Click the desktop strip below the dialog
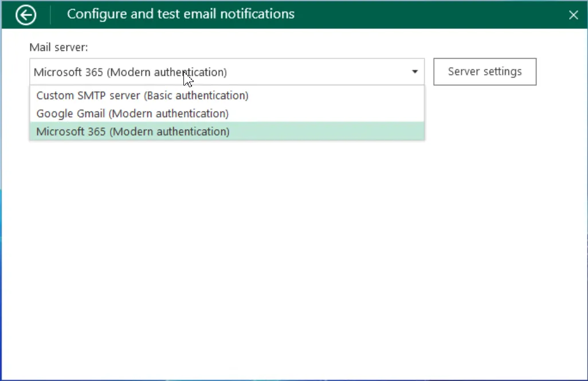This screenshot has height=381, width=588. point(287,379)
